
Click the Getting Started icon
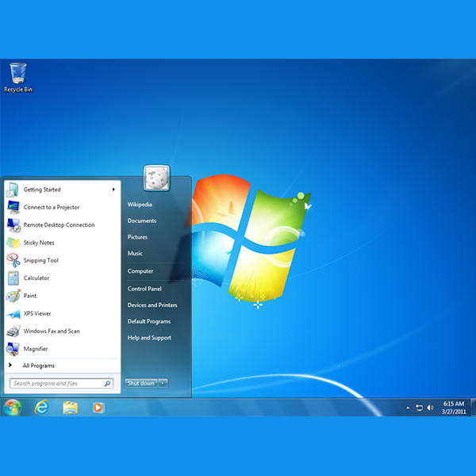coord(13,190)
